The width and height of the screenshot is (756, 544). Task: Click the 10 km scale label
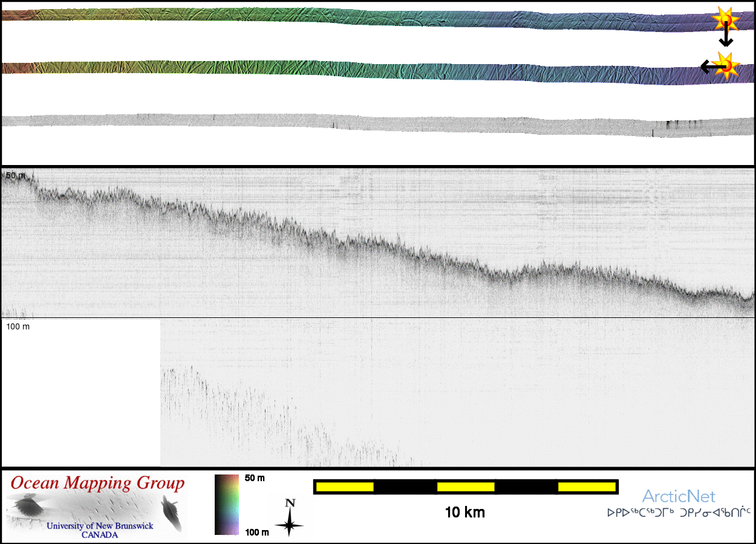(x=464, y=513)
